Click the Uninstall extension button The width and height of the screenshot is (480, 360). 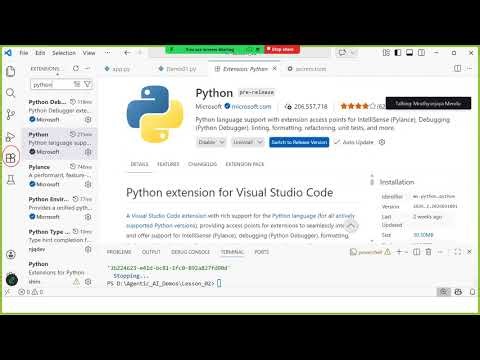click(243, 142)
